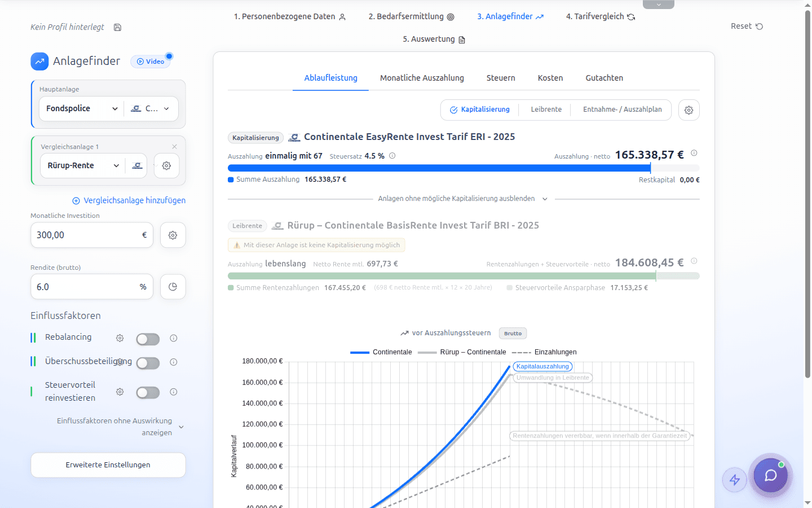Go to step 4. Tarifvergleich
Image resolution: width=812 pixels, height=508 pixels.
pos(601,17)
